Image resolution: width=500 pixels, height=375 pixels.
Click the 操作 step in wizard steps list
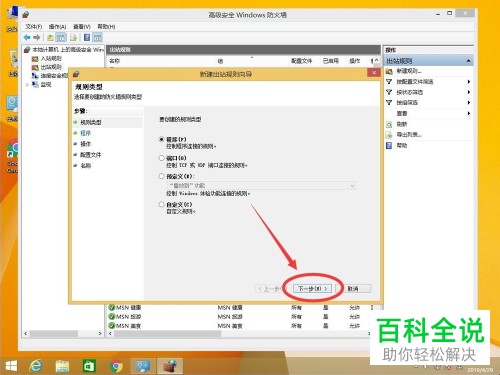pyautogui.click(x=86, y=144)
